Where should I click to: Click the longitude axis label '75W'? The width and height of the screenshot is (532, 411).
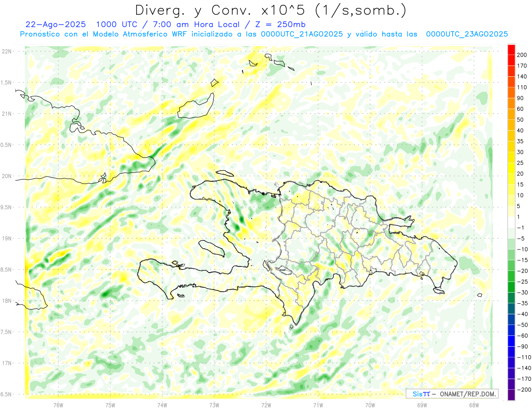[x=110, y=405]
